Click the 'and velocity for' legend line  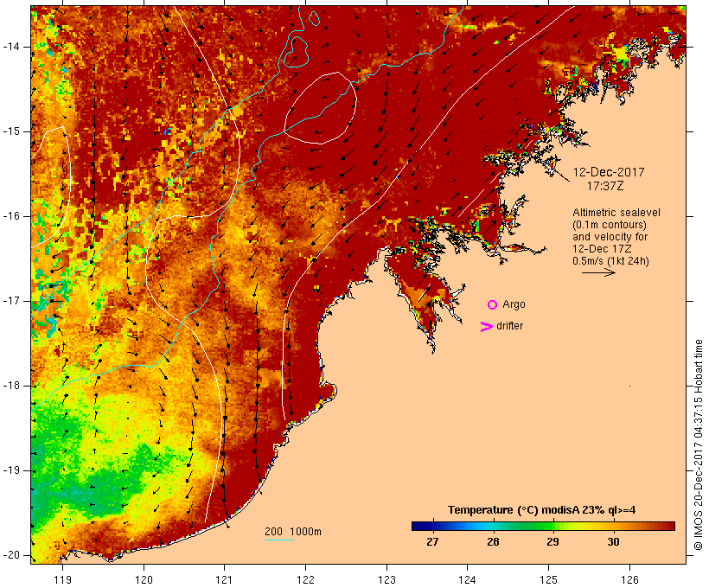click(610, 237)
